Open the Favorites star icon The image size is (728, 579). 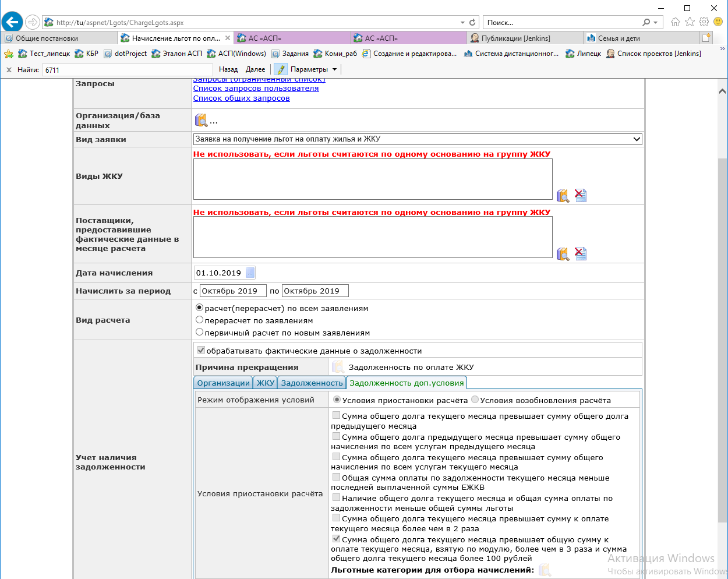point(690,22)
